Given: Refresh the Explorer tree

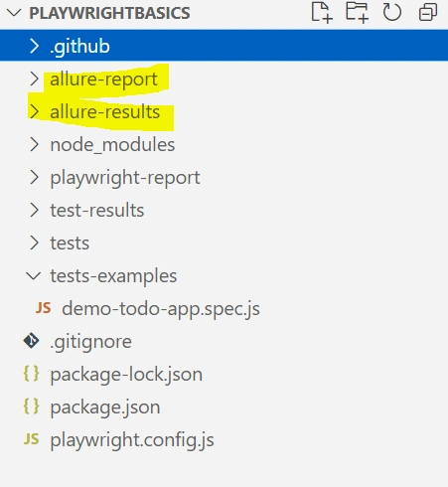Looking at the screenshot, I should coord(392,13).
